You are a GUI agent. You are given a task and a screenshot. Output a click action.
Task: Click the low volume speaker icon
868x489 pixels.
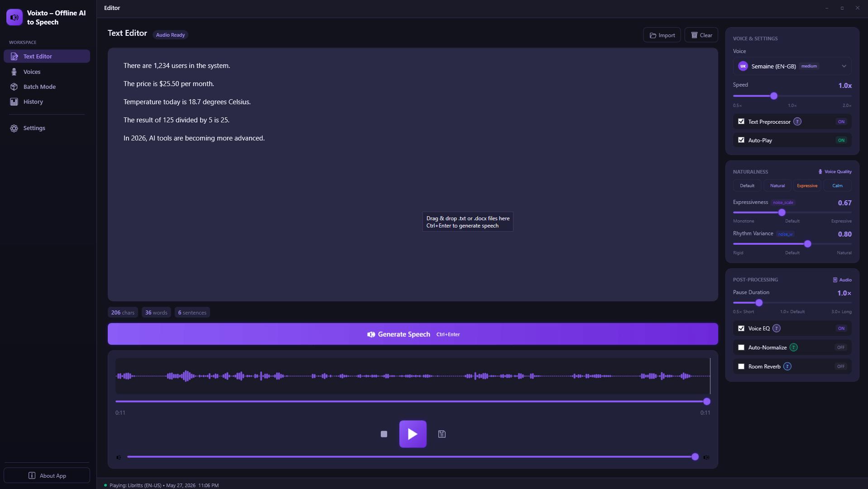pos(119,457)
